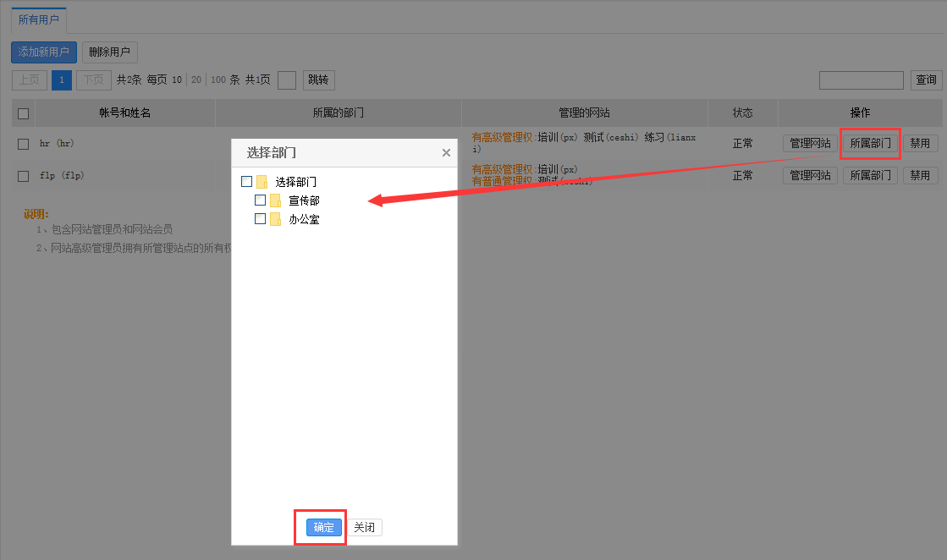The height and width of the screenshot is (560, 947).
Task: Click the search input field beside 查询
Action: tap(861, 80)
